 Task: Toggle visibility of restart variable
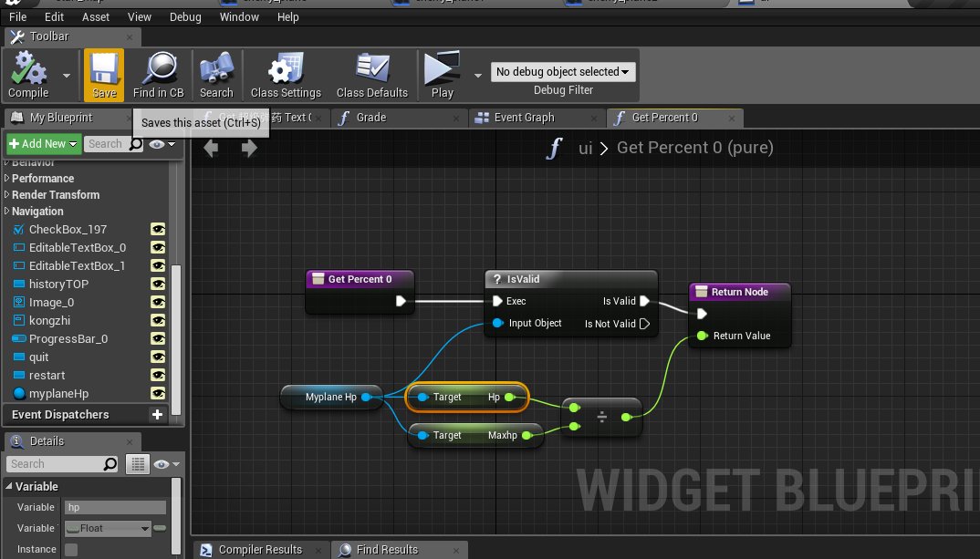158,375
